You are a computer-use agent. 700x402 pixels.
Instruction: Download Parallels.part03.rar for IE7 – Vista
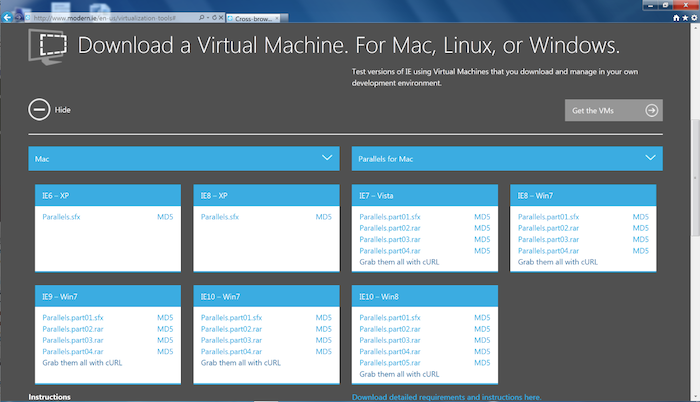(390, 239)
